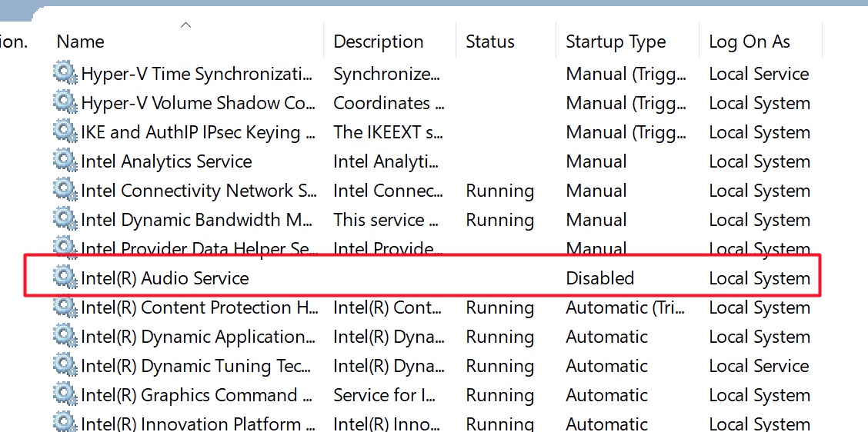This screenshot has height=432, width=868.
Task: Click Local Service for Hyper-V Time Synchronization
Action: pyautogui.click(x=759, y=74)
